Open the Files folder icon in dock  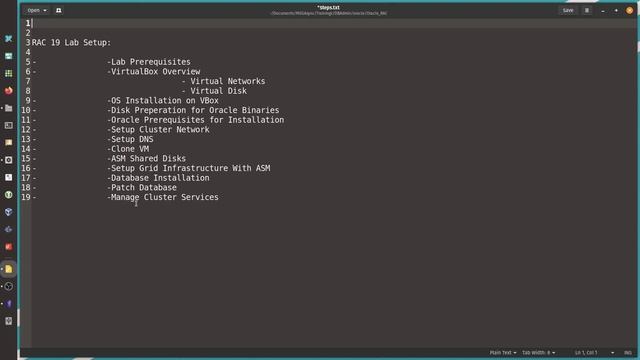tap(9, 108)
